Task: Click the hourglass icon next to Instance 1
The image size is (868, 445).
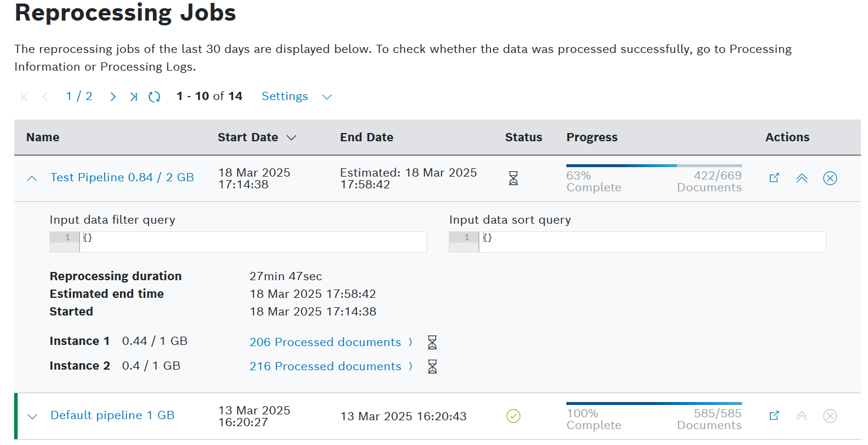Action: [x=432, y=342]
